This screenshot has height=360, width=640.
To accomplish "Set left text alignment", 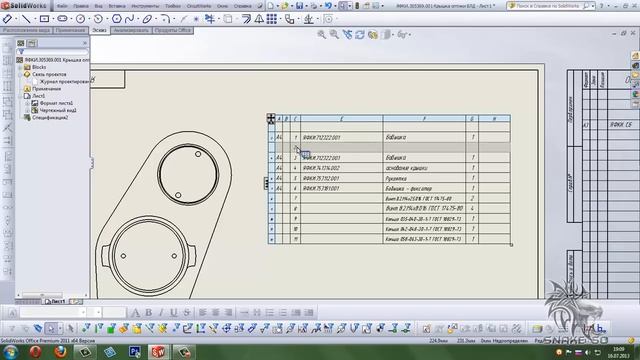I will 203,313.
